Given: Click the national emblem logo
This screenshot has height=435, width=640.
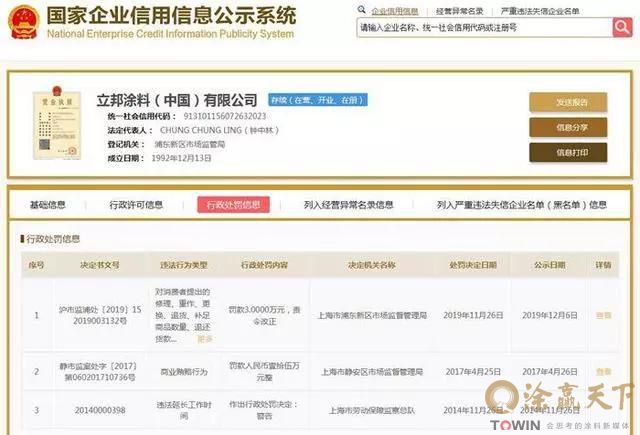Looking at the screenshot, I should [24, 22].
